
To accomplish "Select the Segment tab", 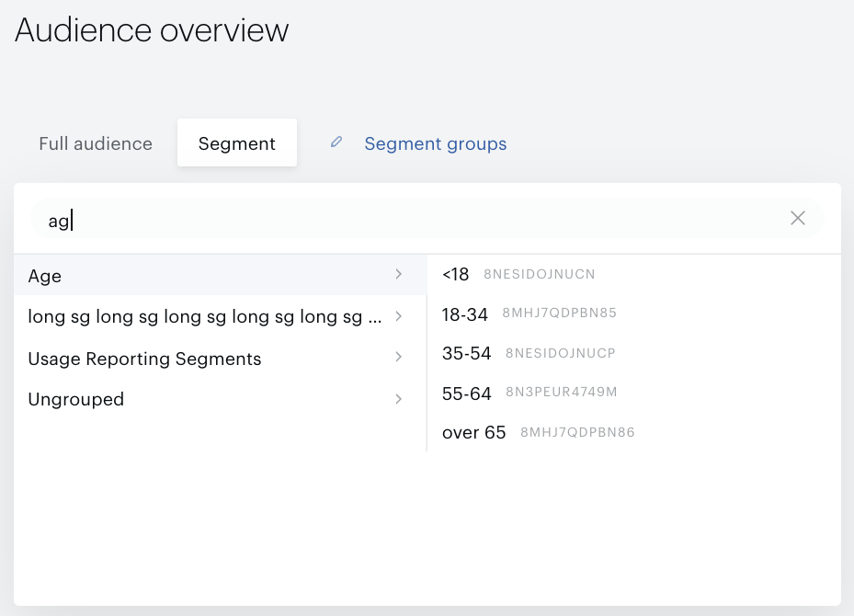I will (x=237, y=143).
